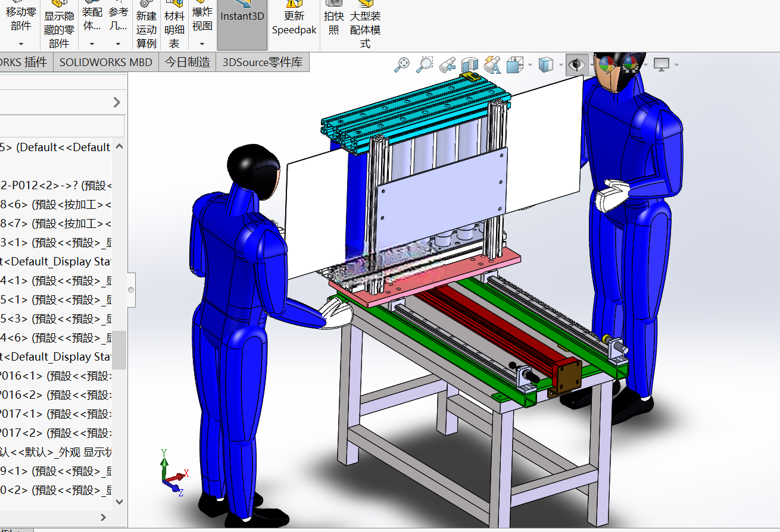Click the feature tree filter input field
Viewport: 780px width, 532px height.
(62, 126)
